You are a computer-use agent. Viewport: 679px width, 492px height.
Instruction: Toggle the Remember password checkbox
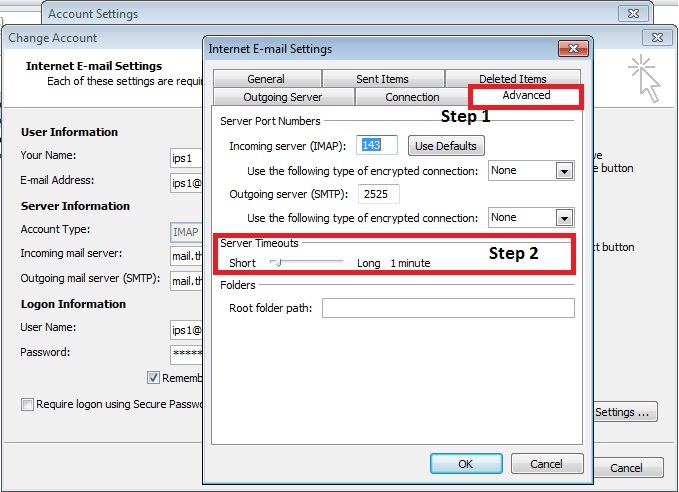tap(153, 378)
